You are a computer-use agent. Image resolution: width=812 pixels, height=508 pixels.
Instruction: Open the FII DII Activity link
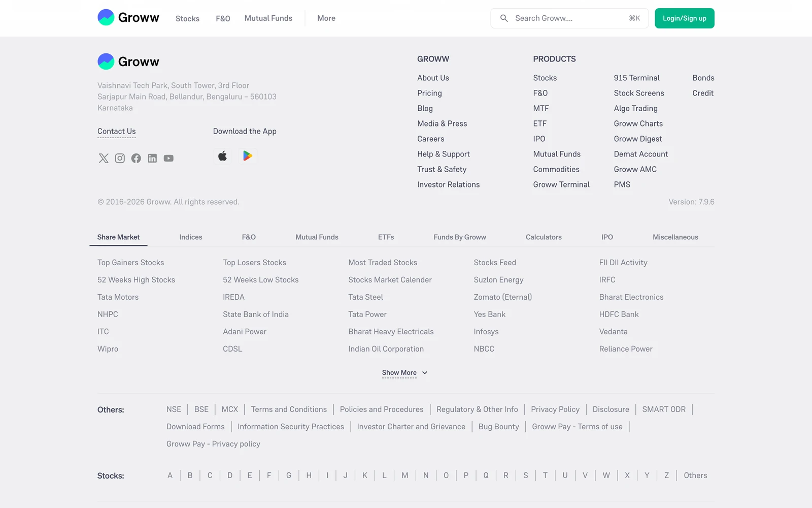point(623,263)
